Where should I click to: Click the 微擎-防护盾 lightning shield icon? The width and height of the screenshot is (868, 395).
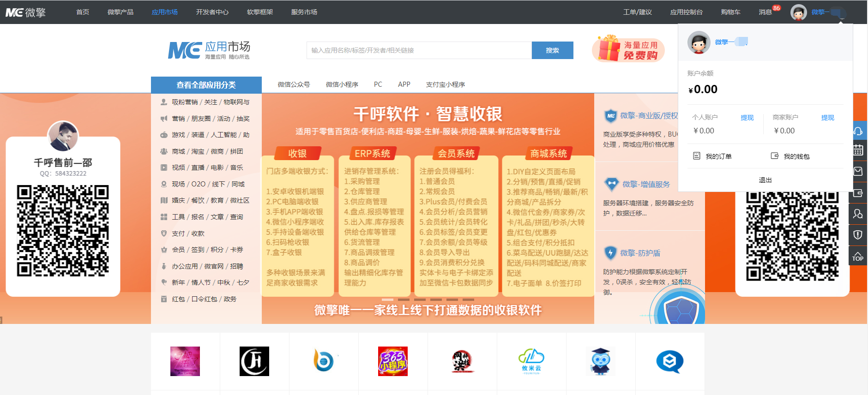point(611,253)
